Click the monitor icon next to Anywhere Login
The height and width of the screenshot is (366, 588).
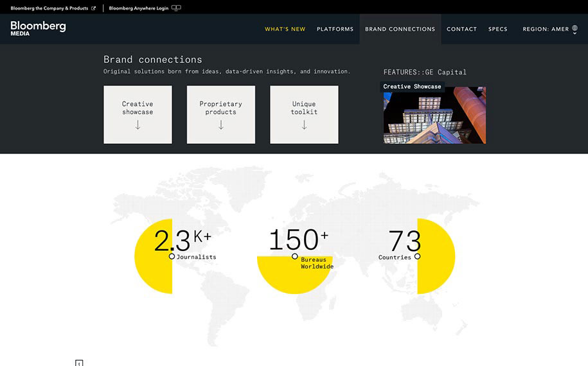(177, 8)
